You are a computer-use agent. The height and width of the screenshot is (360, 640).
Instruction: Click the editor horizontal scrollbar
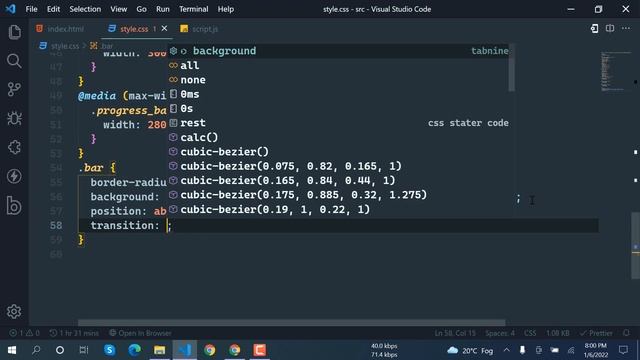(291, 322)
